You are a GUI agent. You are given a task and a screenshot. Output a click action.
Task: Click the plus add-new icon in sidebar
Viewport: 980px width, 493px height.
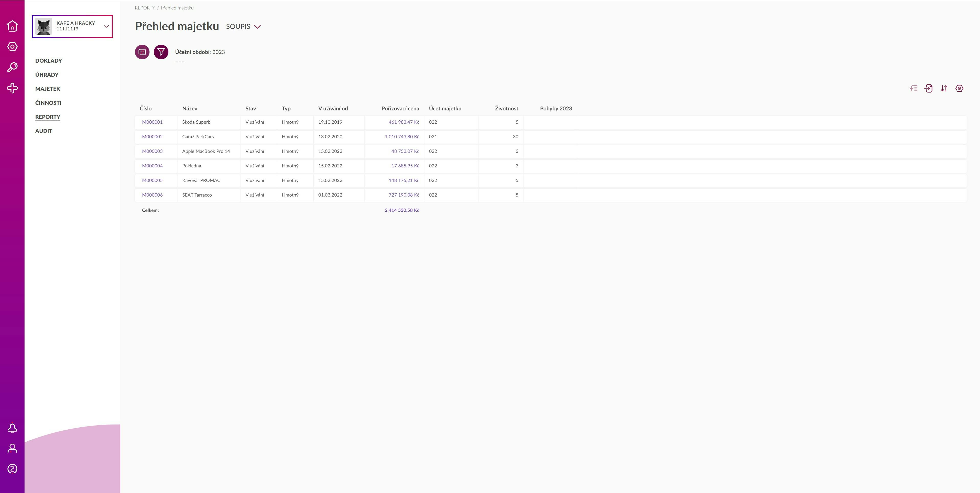[x=12, y=88]
